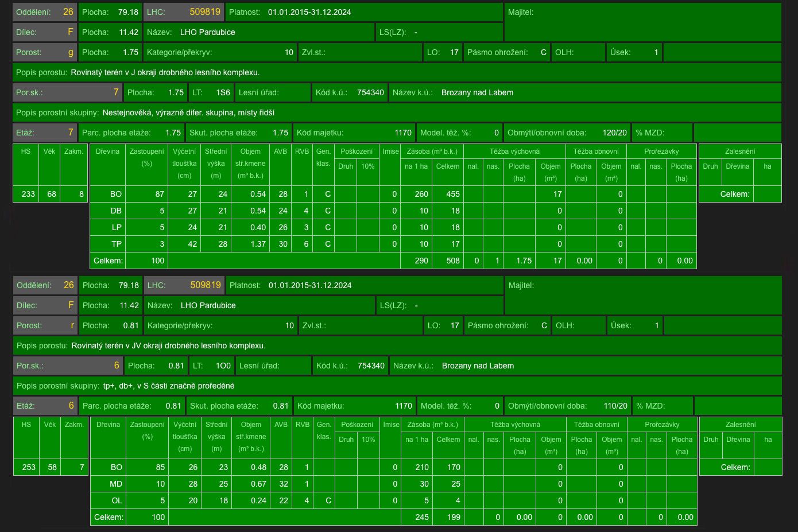Click HS value 253

(29, 467)
